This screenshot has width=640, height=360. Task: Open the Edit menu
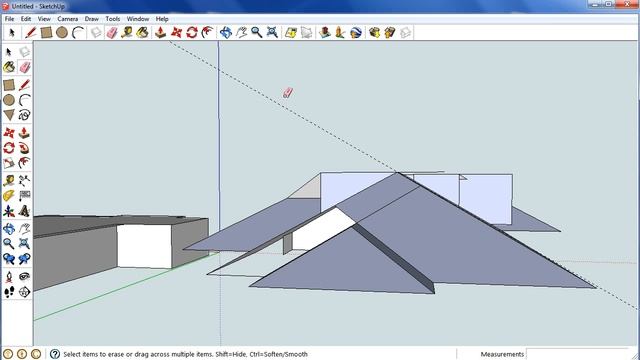(x=26, y=19)
